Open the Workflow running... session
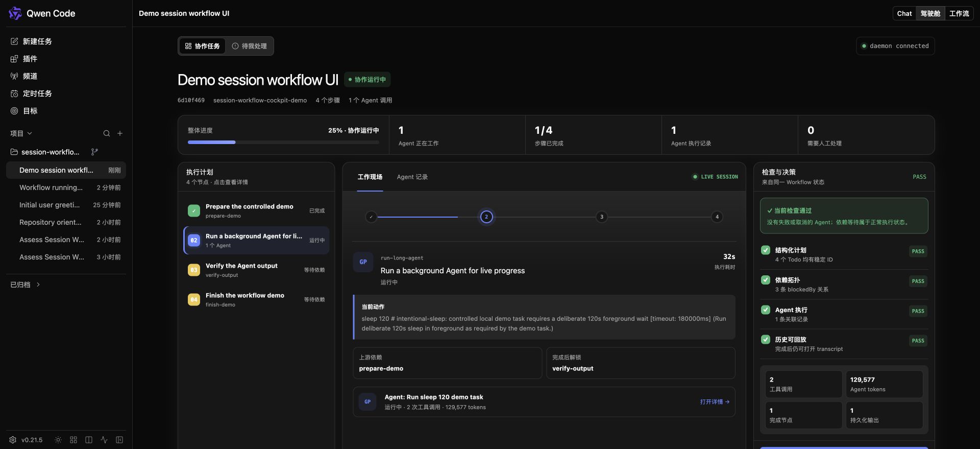Image resolution: width=980 pixels, height=449 pixels. pos(66,187)
